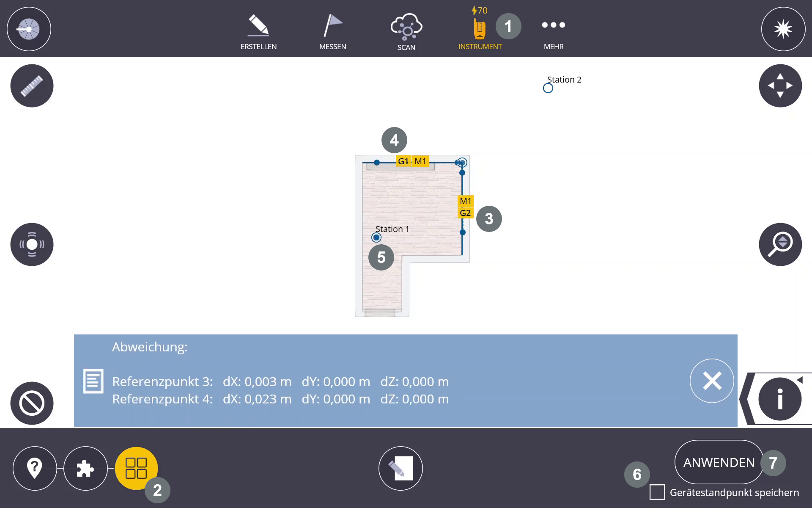Screen dimensions: 812x508
Task: Close the Abweichung message panel
Action: [712, 381]
